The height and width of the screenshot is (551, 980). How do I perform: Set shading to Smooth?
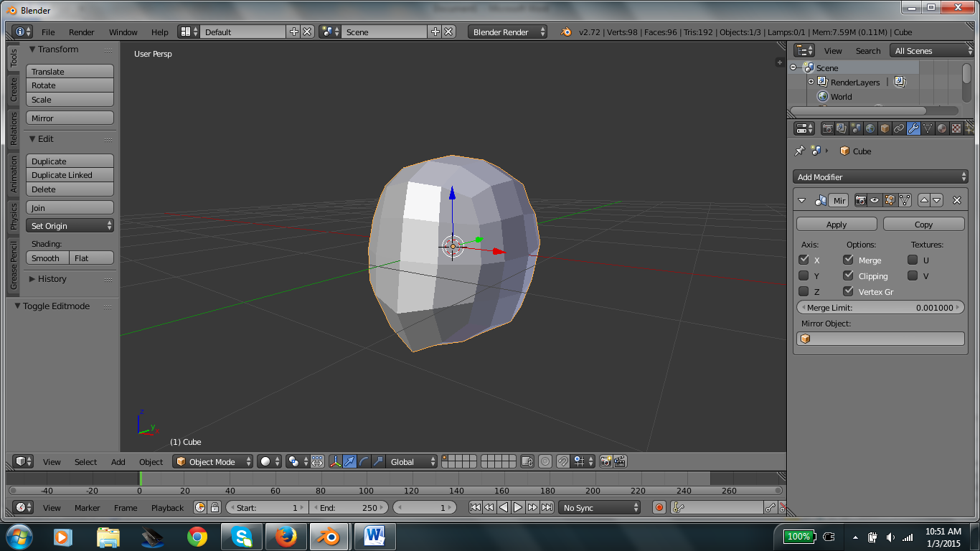(x=47, y=258)
